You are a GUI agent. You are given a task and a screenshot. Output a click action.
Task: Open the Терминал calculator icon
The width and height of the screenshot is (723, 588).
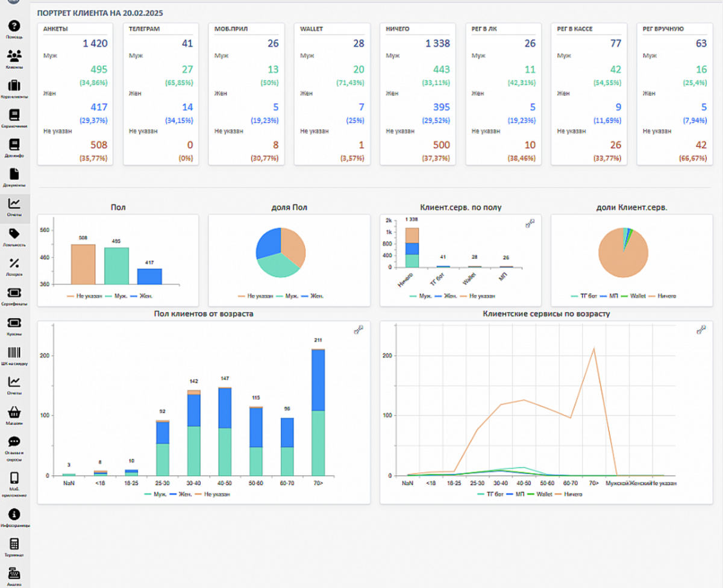tap(14, 544)
